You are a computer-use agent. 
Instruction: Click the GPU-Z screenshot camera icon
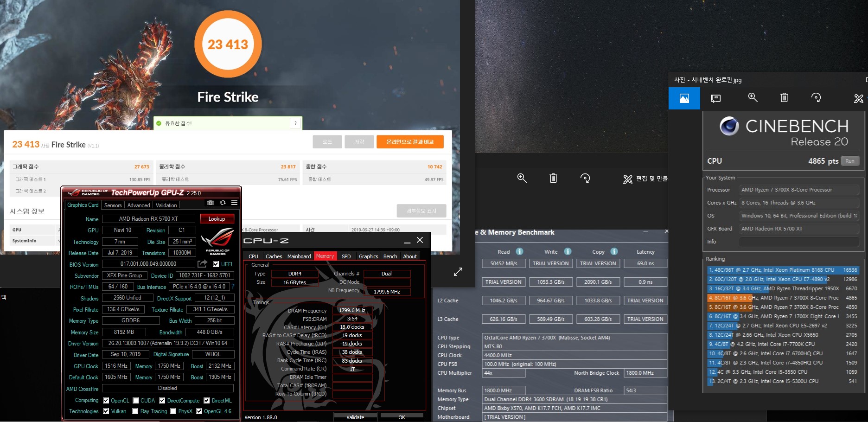tap(211, 203)
